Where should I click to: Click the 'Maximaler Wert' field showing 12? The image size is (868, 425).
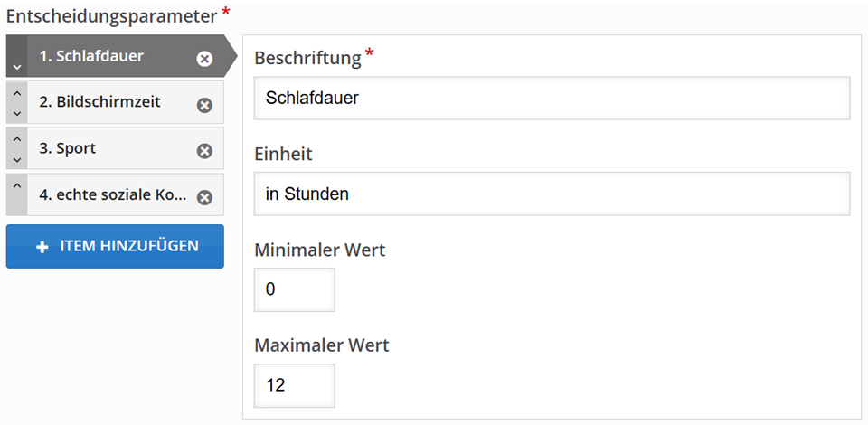coord(295,385)
